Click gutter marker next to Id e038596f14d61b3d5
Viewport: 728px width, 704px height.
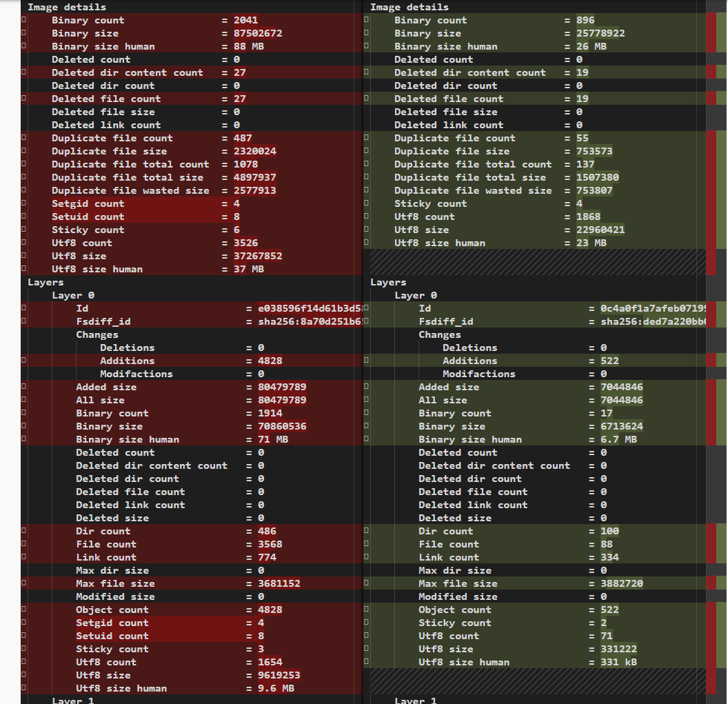pyautogui.click(x=23, y=308)
